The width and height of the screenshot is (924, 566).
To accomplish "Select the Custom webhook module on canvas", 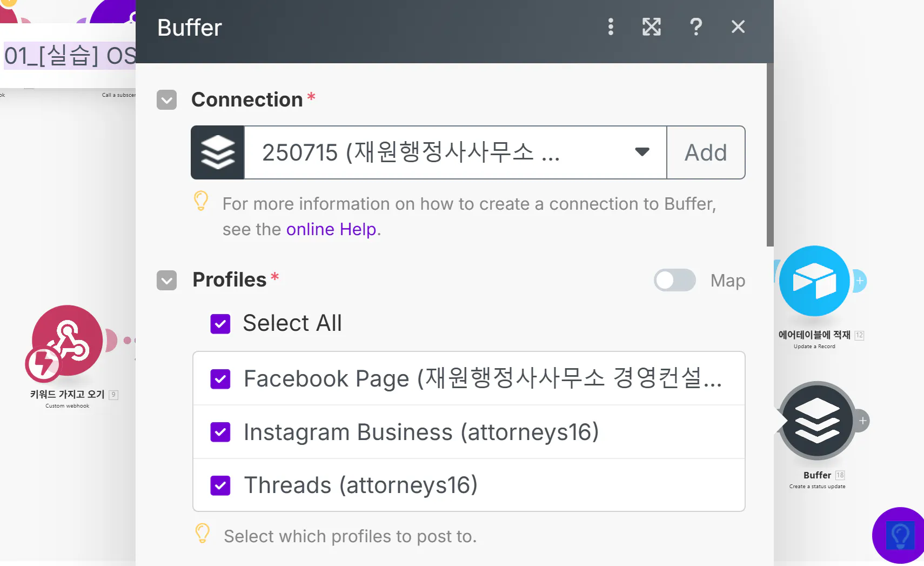I will (x=67, y=341).
